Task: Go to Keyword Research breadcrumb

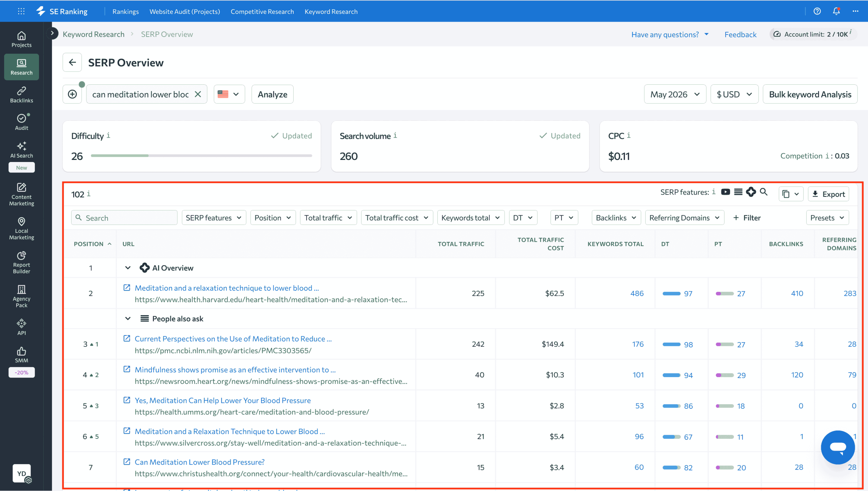Action: point(94,34)
